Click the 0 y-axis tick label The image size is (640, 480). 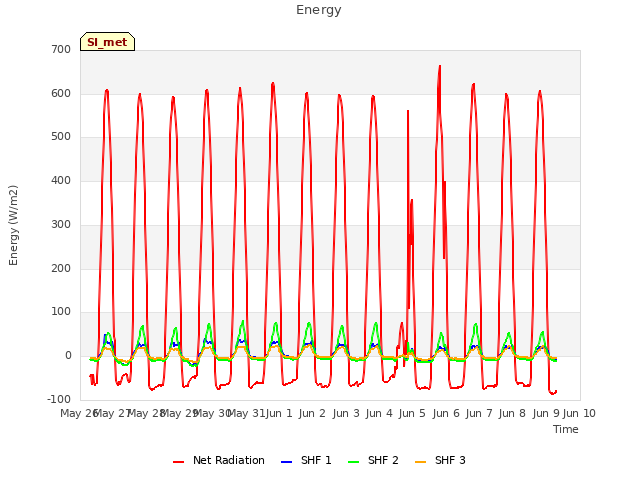[x=68, y=356]
